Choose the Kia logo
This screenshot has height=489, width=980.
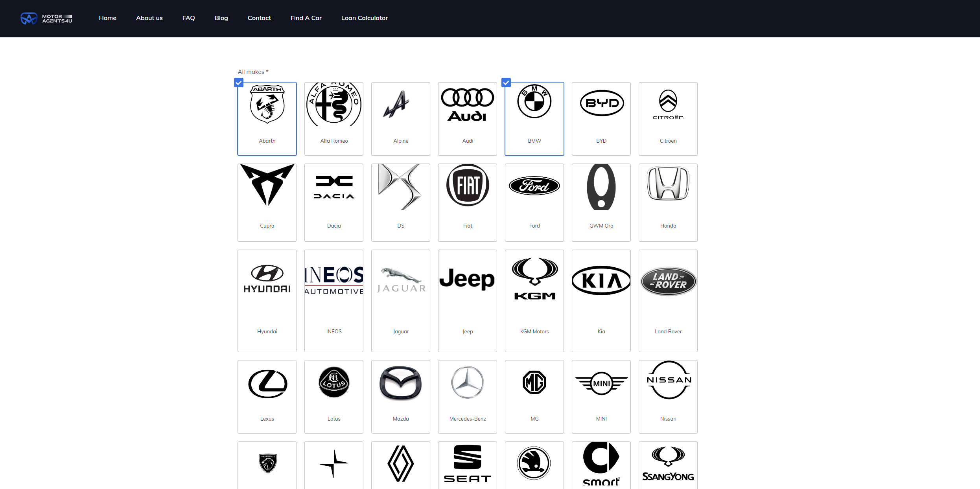[x=601, y=281]
